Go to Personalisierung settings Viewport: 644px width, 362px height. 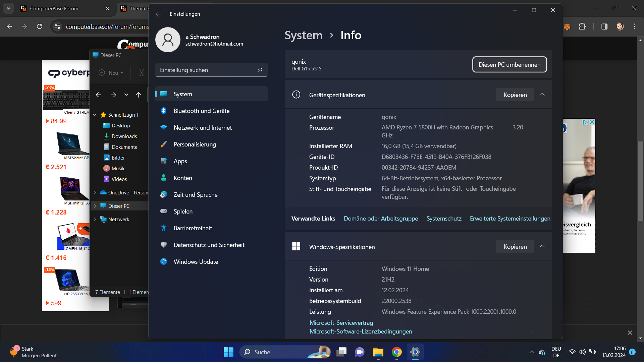tap(195, 144)
